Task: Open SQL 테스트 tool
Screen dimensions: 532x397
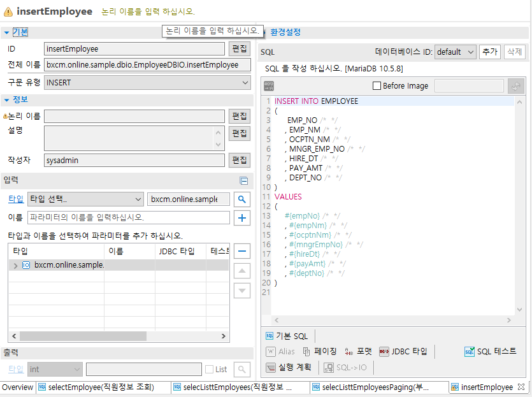Action: pyautogui.click(x=491, y=351)
